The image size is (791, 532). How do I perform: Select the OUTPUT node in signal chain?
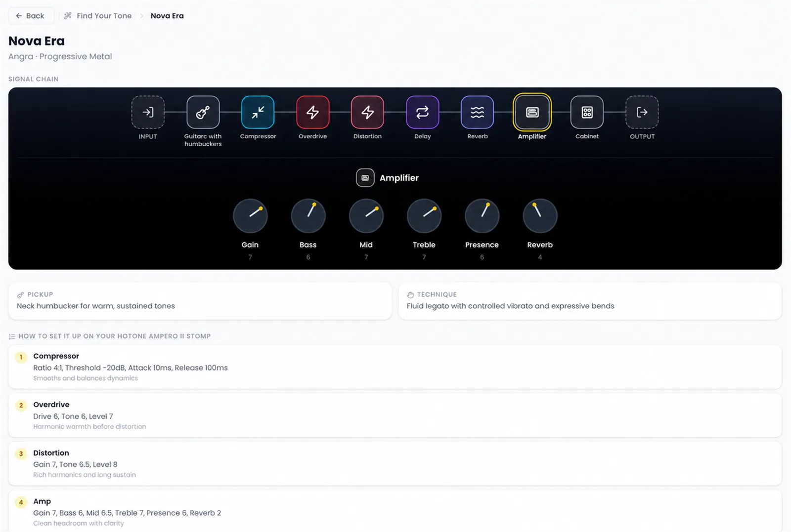coord(642,112)
